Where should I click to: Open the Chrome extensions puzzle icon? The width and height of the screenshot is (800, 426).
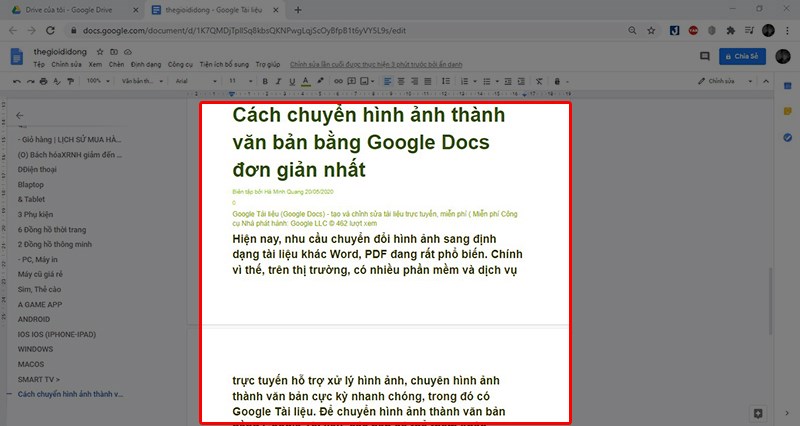click(x=730, y=31)
